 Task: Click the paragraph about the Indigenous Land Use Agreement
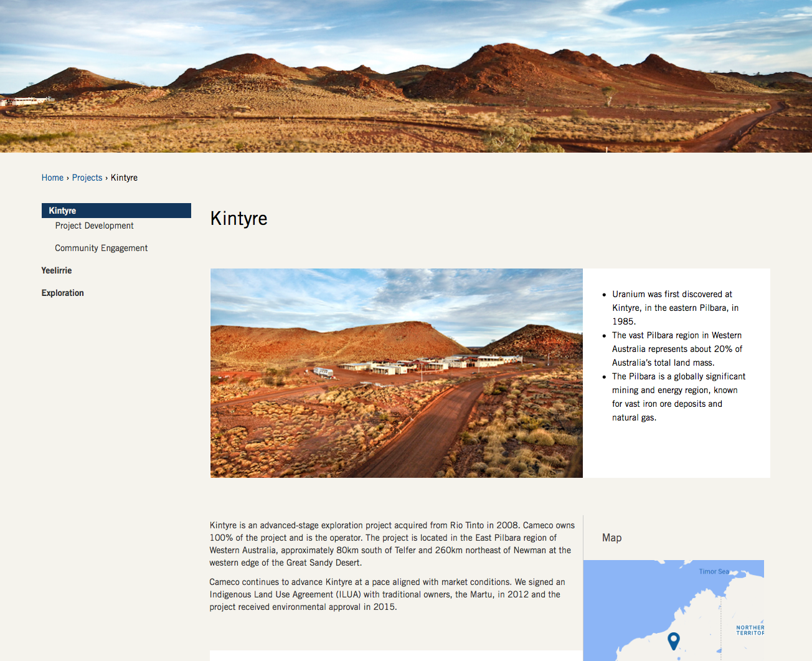click(386, 594)
